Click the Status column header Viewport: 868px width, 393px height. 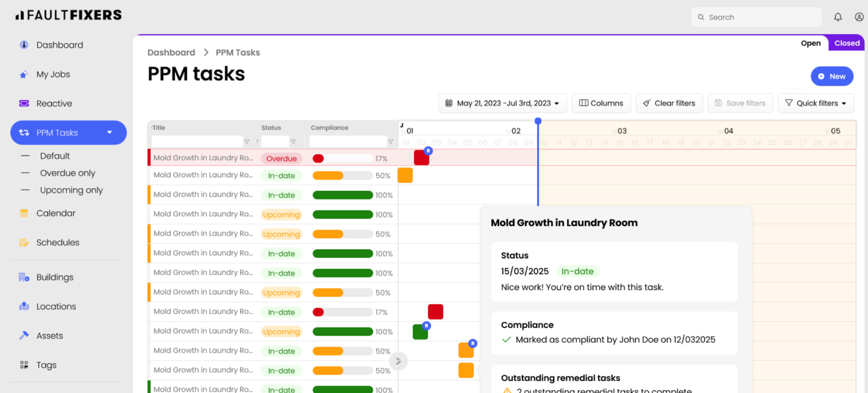point(271,128)
